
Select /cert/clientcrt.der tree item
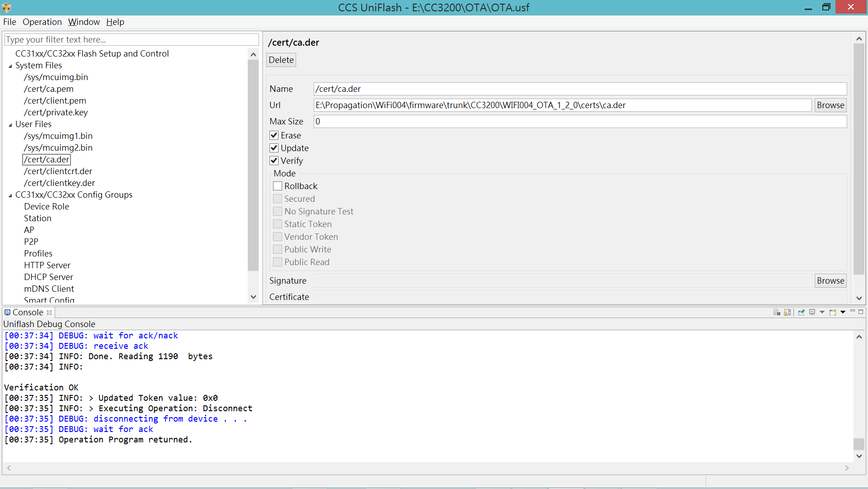click(x=58, y=171)
